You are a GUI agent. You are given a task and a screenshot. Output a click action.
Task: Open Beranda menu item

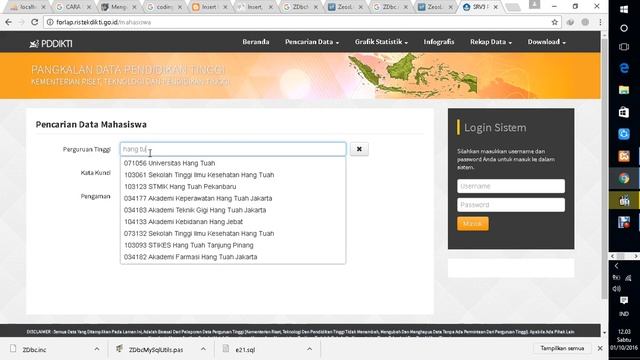pyautogui.click(x=256, y=42)
